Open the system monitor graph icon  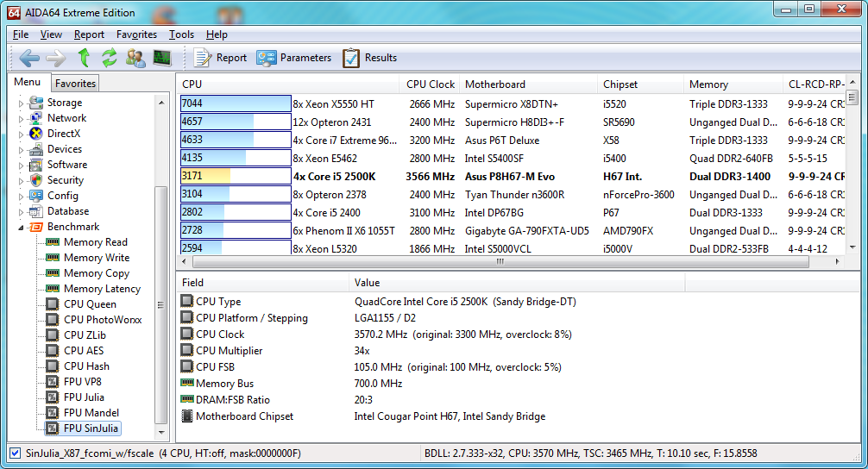(x=162, y=58)
